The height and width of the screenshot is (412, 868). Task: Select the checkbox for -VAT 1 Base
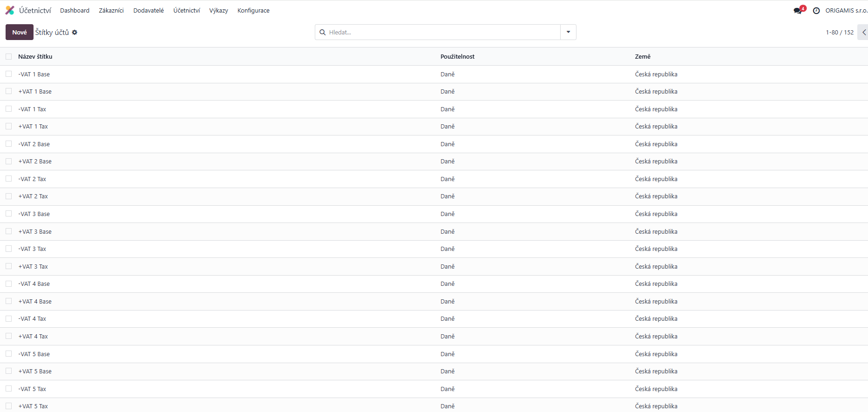click(x=9, y=74)
